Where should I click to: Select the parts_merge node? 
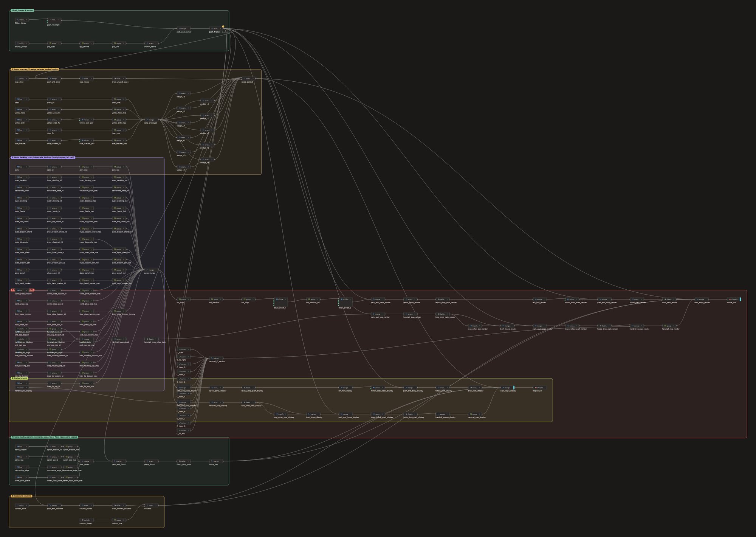[151, 270]
